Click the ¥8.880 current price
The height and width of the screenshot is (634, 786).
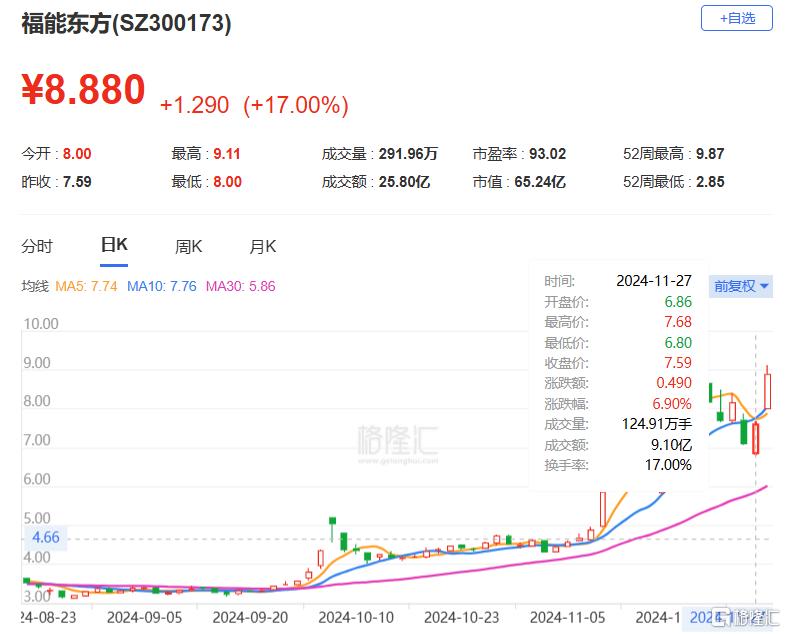tap(84, 90)
